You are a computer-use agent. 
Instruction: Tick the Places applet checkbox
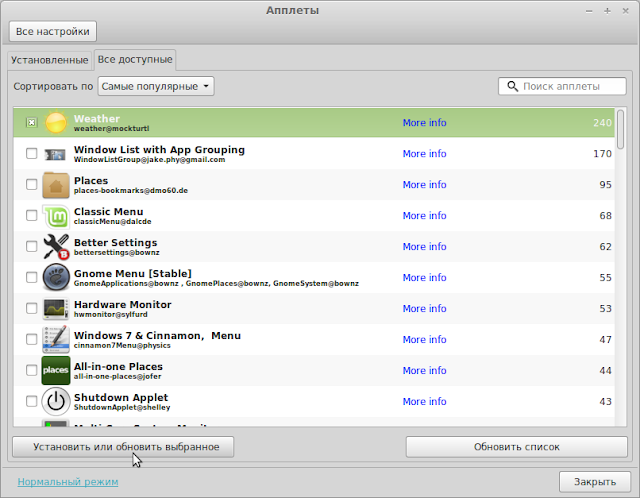31,185
